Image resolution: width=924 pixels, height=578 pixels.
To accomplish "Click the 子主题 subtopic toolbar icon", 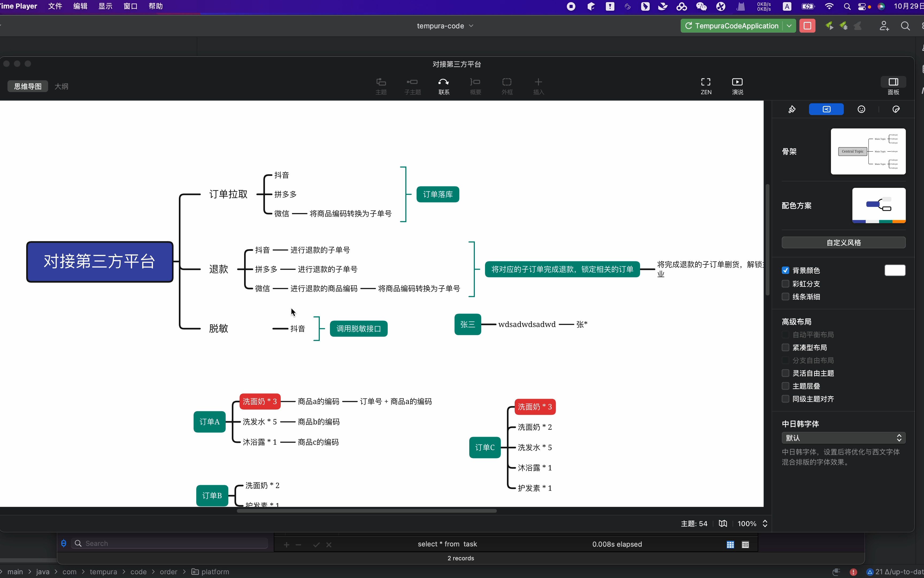I will click(x=412, y=86).
